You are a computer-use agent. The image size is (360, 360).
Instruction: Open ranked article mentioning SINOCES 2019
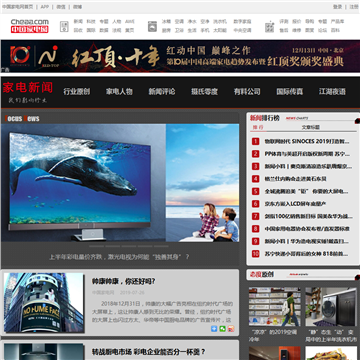tap(307, 141)
